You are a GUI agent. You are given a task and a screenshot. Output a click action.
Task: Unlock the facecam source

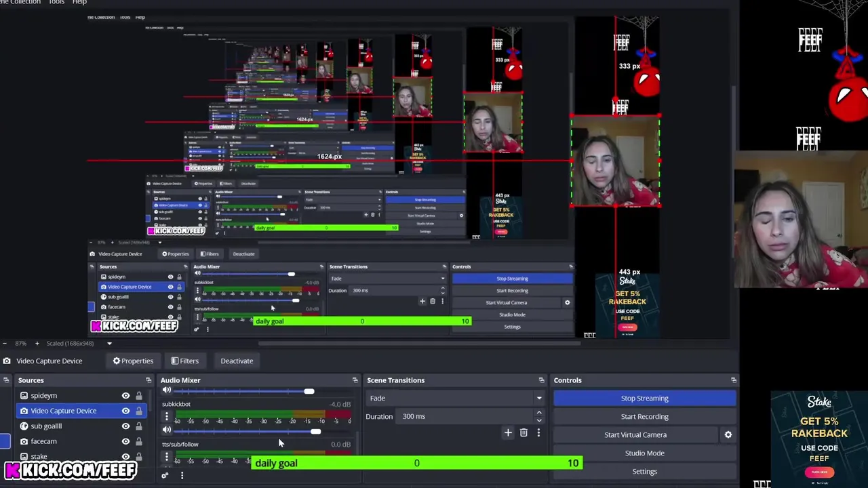click(139, 441)
